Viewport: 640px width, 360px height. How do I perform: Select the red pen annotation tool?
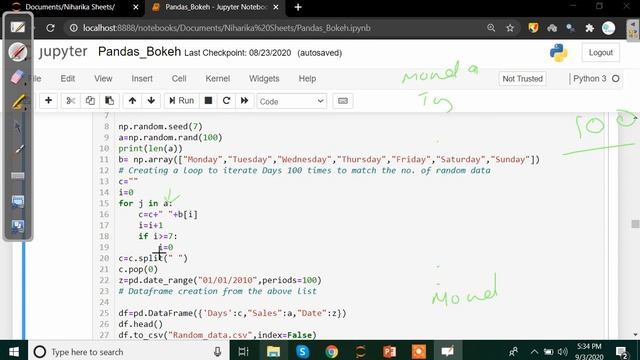click(18, 52)
